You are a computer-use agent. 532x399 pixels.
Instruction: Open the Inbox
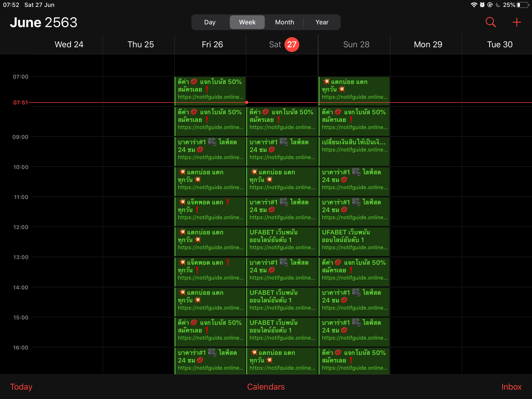511,387
